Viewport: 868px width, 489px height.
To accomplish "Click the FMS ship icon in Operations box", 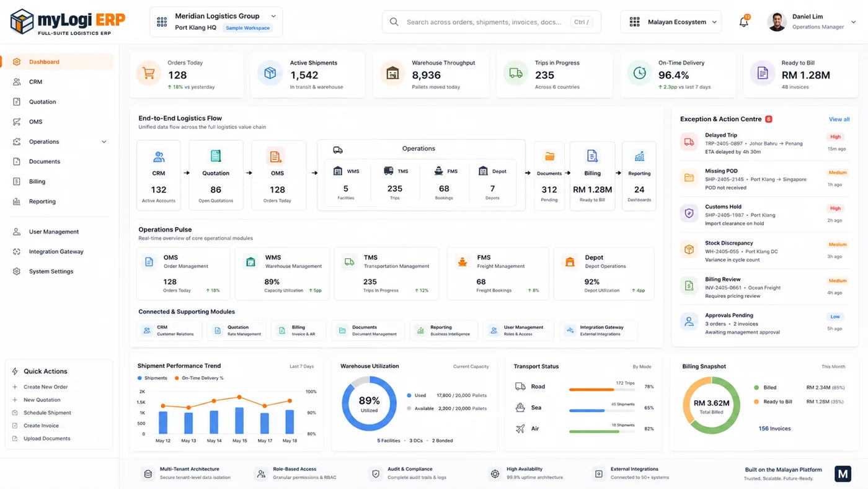I will (x=438, y=171).
